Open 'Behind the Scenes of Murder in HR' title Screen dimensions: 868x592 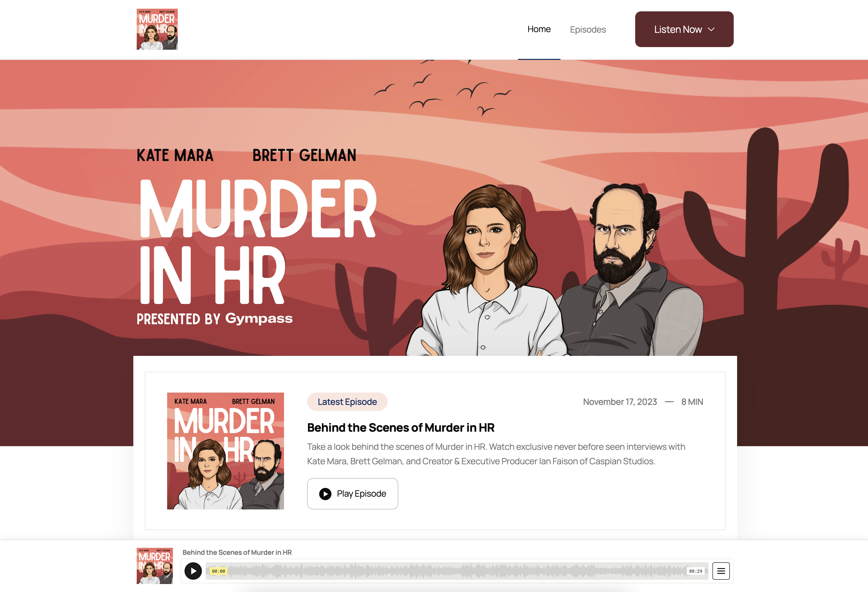tap(400, 427)
